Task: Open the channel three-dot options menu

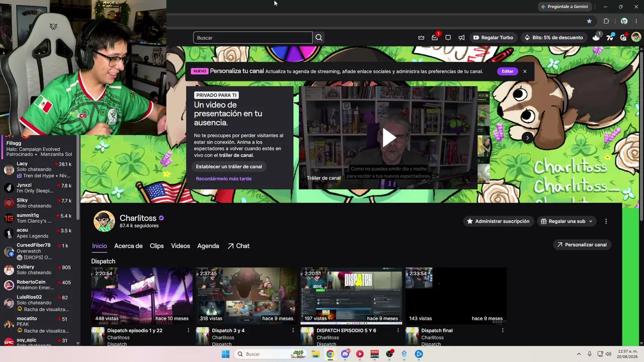Action: click(606, 221)
